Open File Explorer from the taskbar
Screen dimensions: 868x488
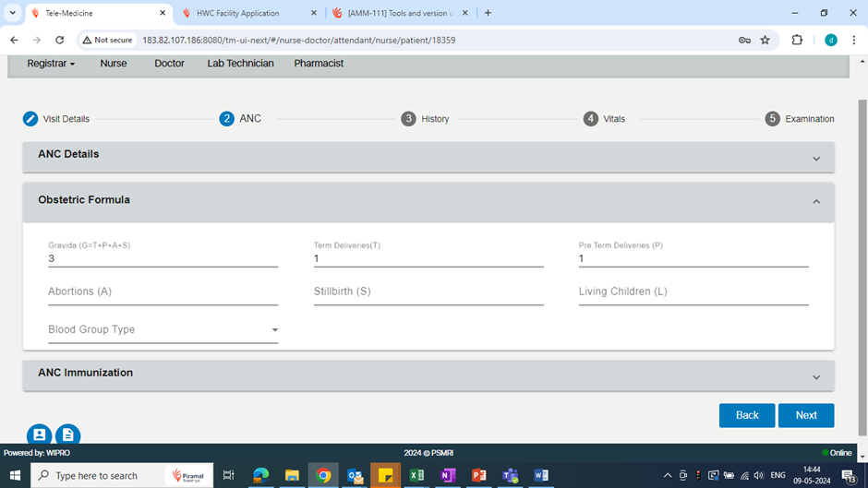[x=292, y=475]
